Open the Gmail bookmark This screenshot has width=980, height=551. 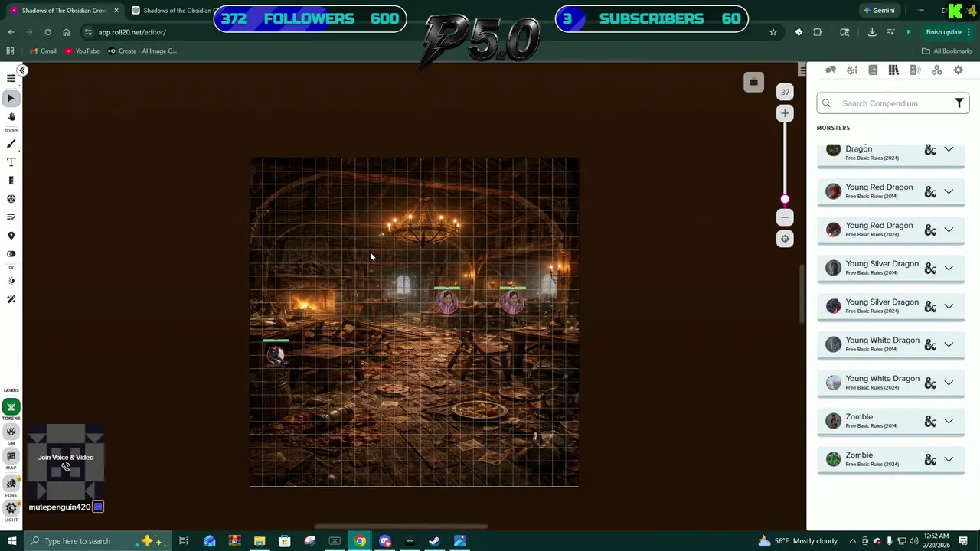point(43,51)
